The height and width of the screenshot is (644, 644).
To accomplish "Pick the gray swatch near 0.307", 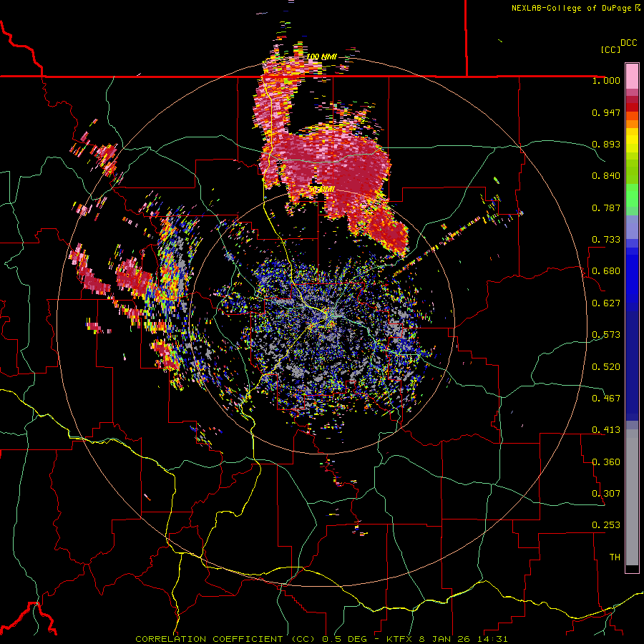I will coord(632,497).
